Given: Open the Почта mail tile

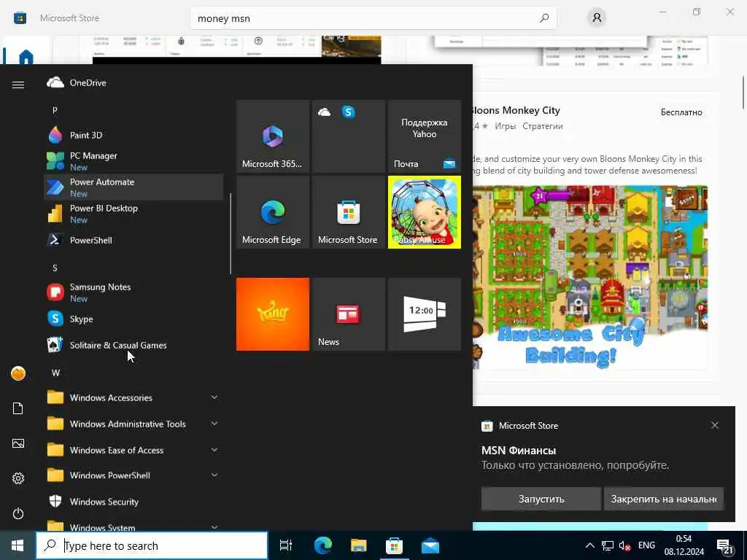Looking at the screenshot, I should (x=425, y=136).
